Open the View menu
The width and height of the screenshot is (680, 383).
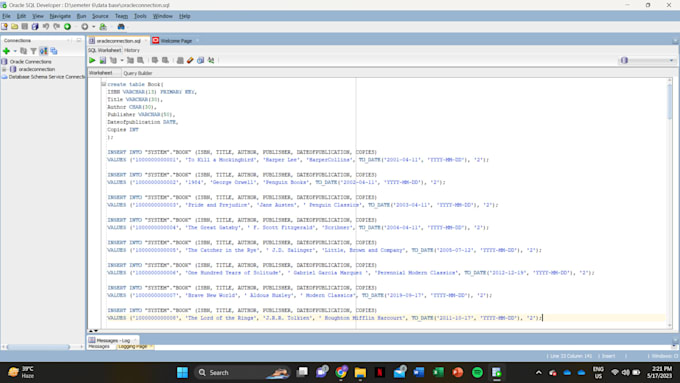click(38, 16)
